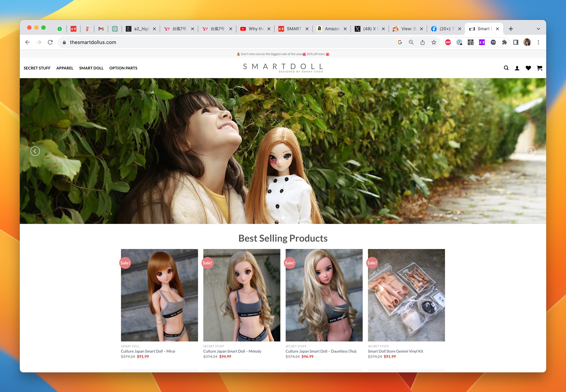566x392 pixels.
Task: Open the Adblock Plus extension
Action: (x=448, y=42)
